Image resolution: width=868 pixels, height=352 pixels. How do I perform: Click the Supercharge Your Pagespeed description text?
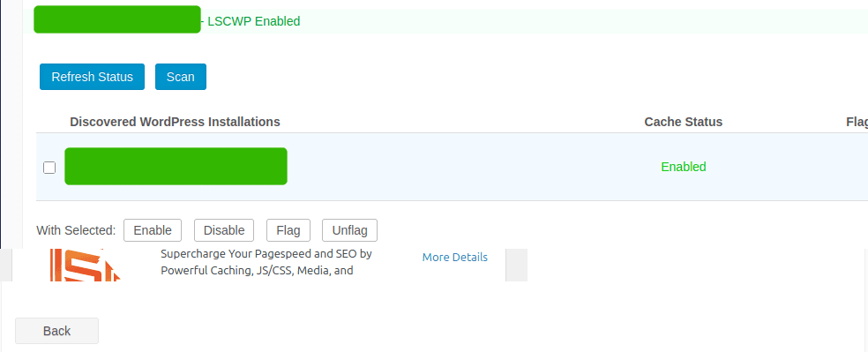pos(266,255)
